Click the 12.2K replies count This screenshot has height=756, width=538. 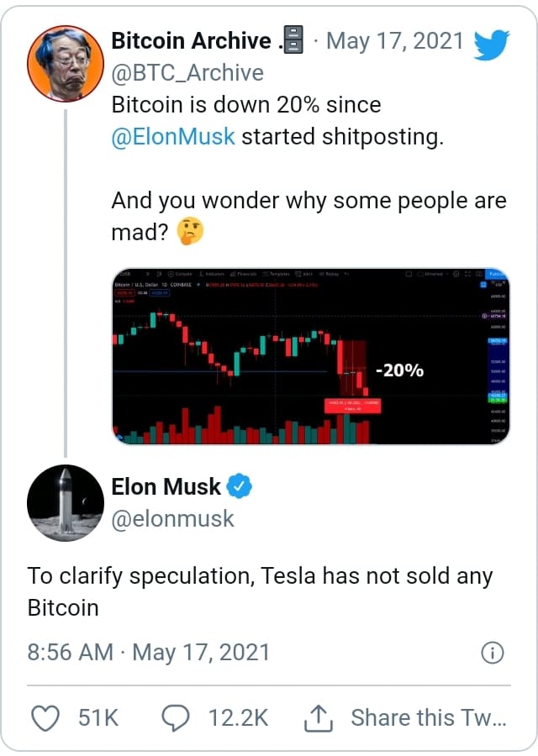[x=238, y=718]
